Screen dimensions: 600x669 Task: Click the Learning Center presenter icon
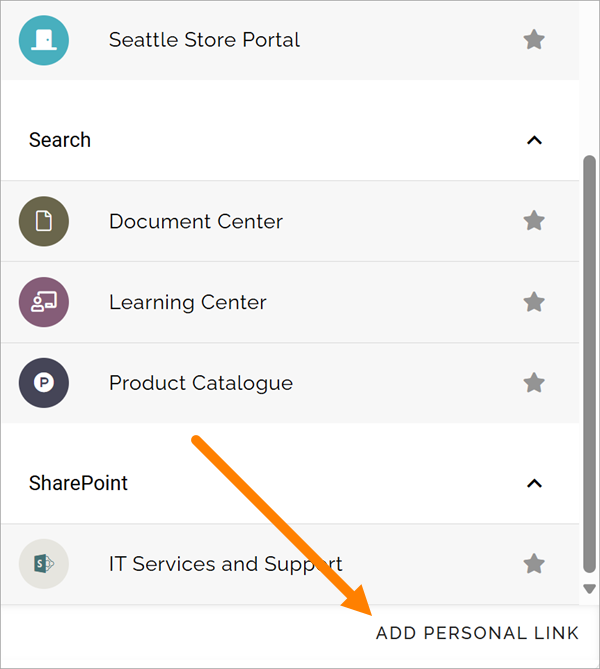(44, 302)
